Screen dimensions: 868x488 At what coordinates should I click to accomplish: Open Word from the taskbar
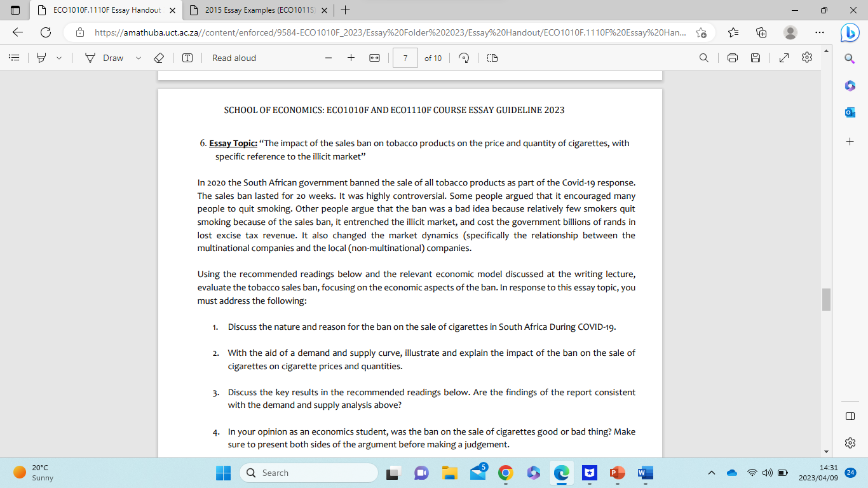645,473
